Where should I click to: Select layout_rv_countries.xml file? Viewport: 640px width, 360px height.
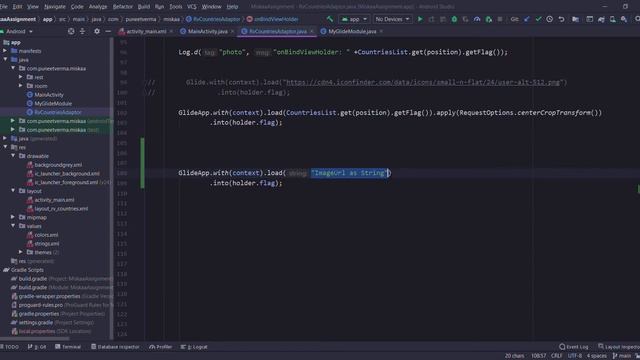[x=61, y=209]
